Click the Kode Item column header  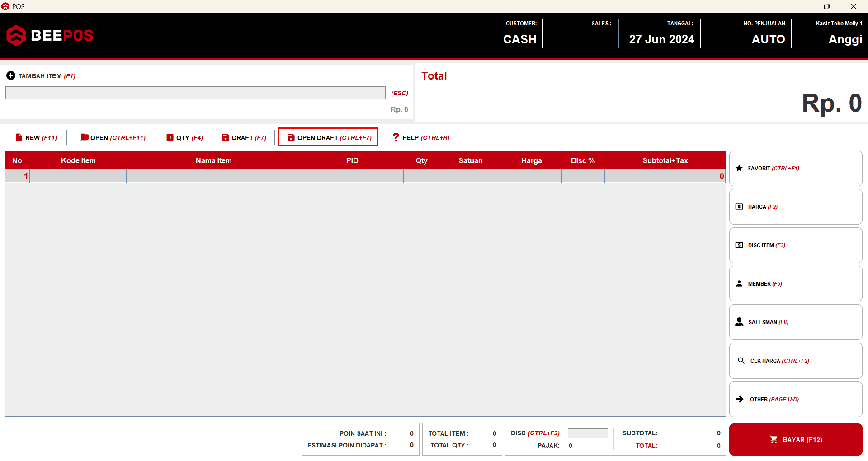(78, 160)
